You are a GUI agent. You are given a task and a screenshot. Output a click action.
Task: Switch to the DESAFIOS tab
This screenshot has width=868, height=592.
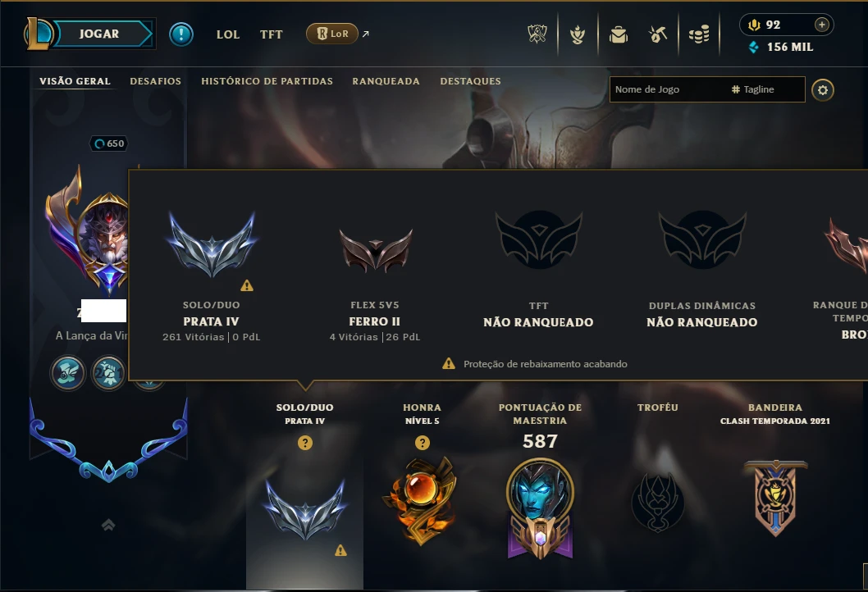[156, 81]
